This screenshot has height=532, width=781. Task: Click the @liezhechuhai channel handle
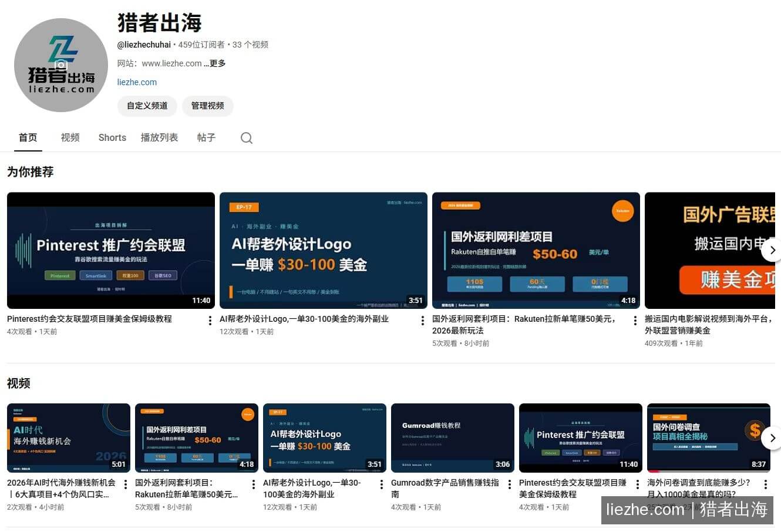coord(144,45)
